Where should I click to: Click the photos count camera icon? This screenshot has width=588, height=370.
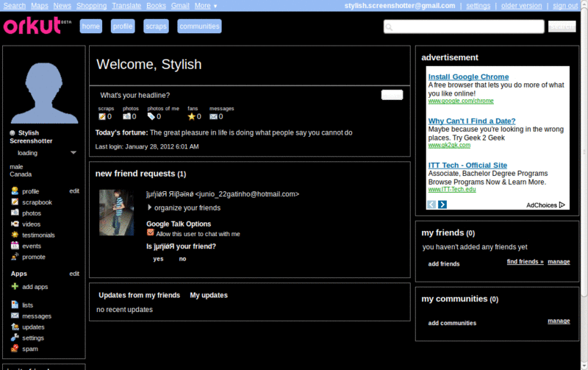pyautogui.click(x=126, y=117)
